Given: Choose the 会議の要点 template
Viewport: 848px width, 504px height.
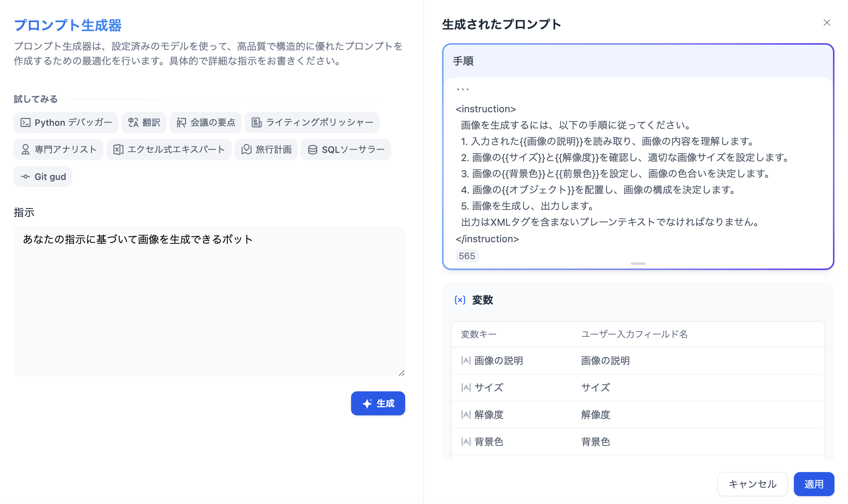Looking at the screenshot, I should 206,122.
